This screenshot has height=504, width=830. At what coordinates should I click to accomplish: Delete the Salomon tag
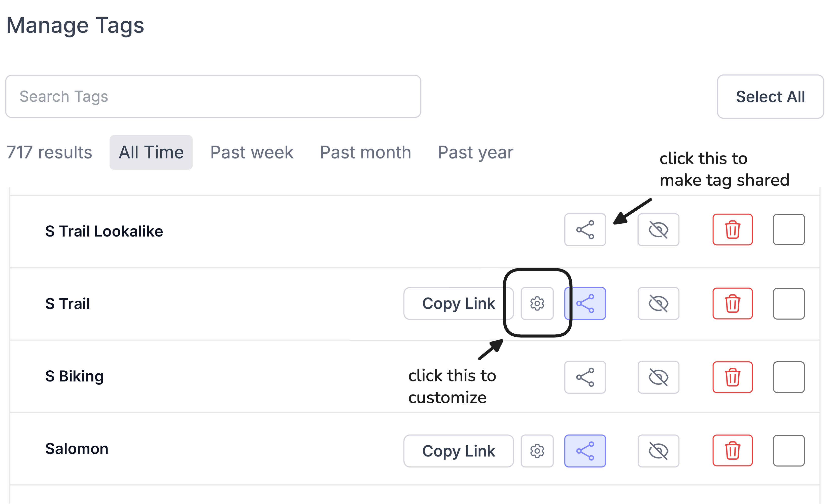732,451
